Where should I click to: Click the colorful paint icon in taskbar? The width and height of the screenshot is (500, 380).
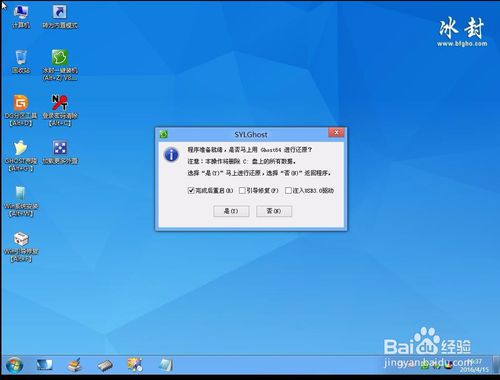135,365
